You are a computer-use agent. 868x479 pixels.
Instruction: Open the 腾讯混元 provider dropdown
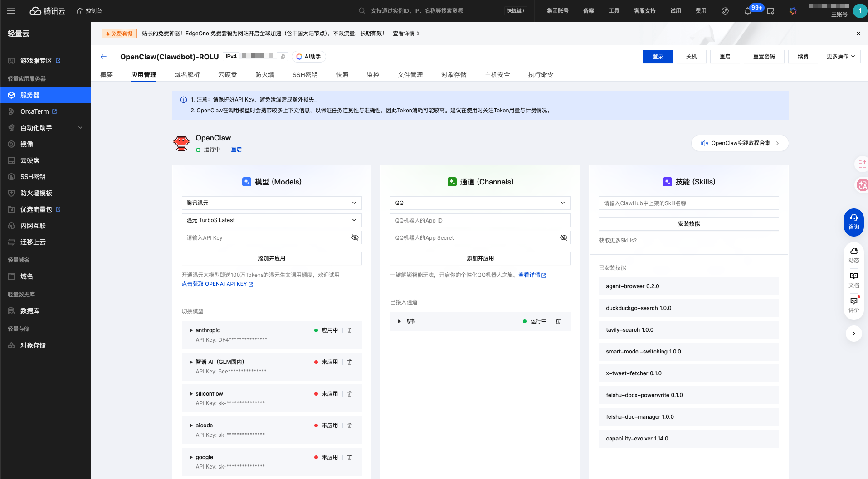pos(271,203)
